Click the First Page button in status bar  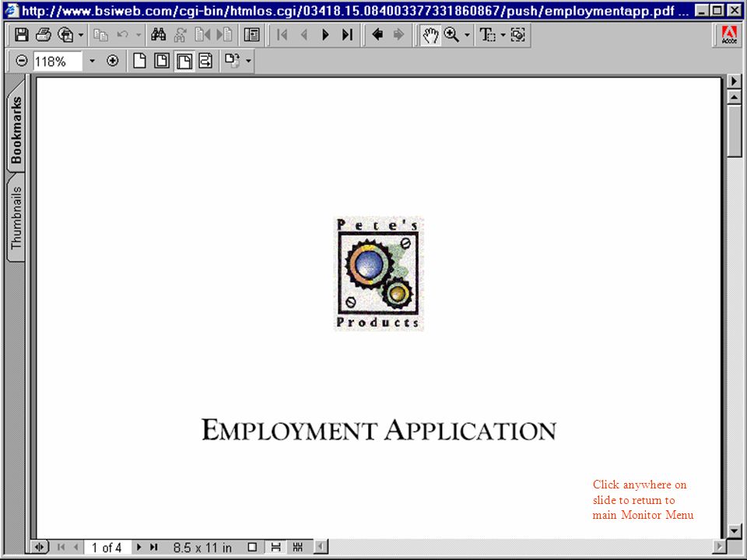pyautogui.click(x=61, y=547)
